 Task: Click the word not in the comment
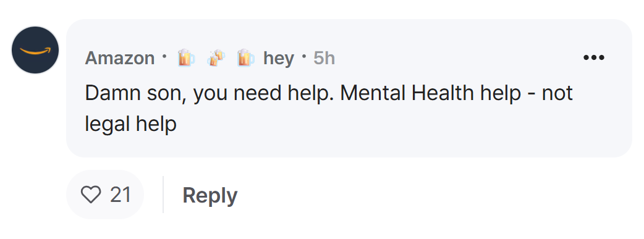point(557,93)
